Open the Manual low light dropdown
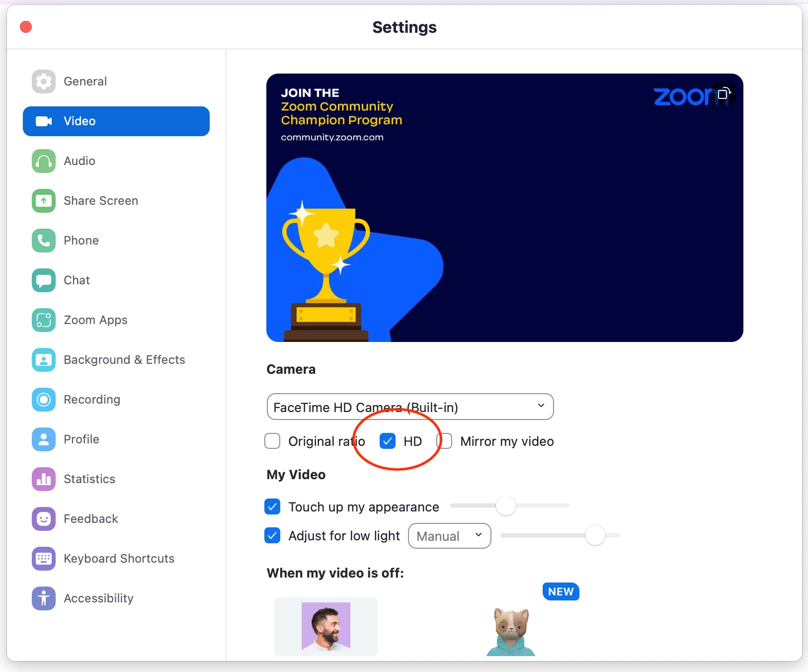 pyautogui.click(x=450, y=536)
